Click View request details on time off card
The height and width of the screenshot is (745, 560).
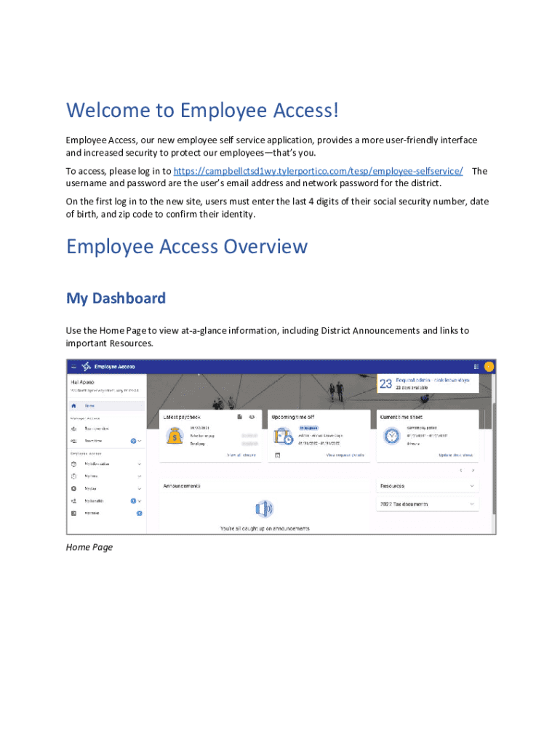[x=345, y=455]
